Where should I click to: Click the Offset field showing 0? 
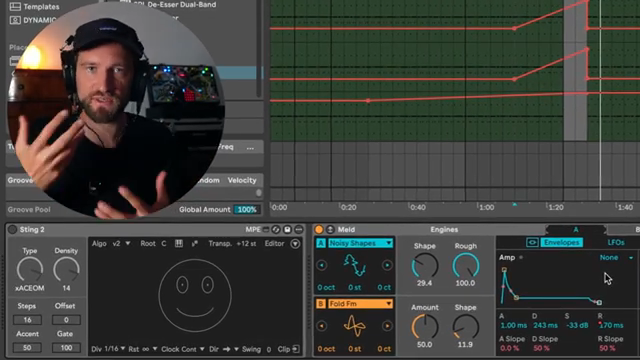[x=66, y=320]
